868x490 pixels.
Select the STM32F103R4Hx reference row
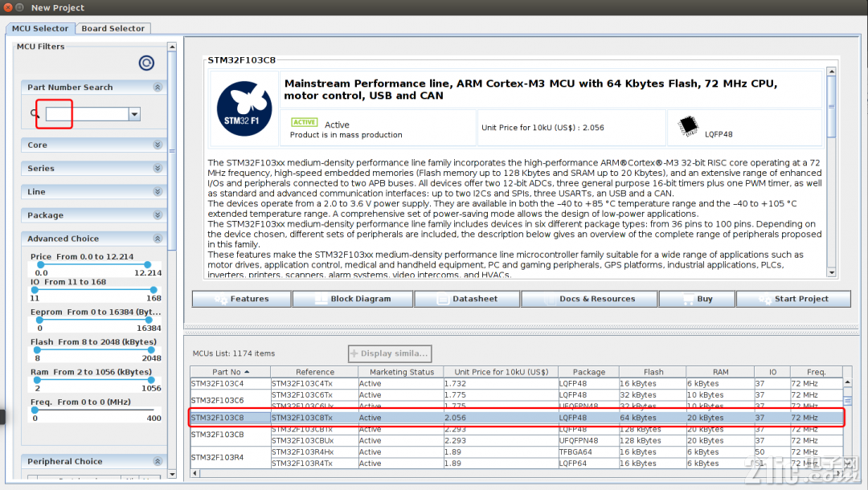tap(314, 451)
